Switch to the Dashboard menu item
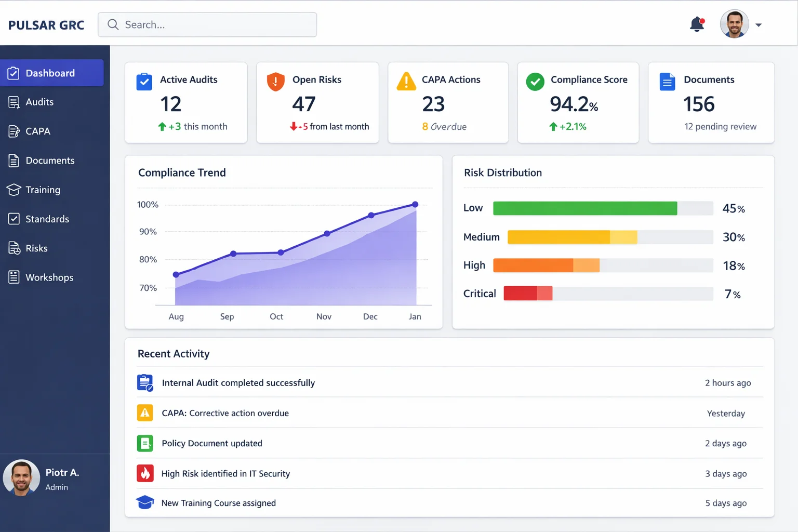 click(x=50, y=73)
